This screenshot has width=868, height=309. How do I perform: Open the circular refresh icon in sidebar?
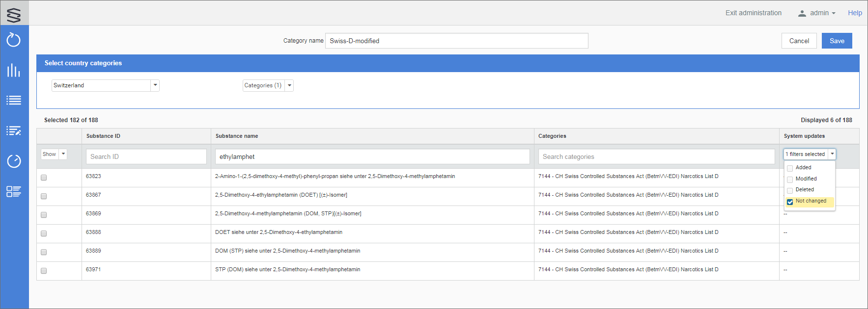(x=14, y=40)
